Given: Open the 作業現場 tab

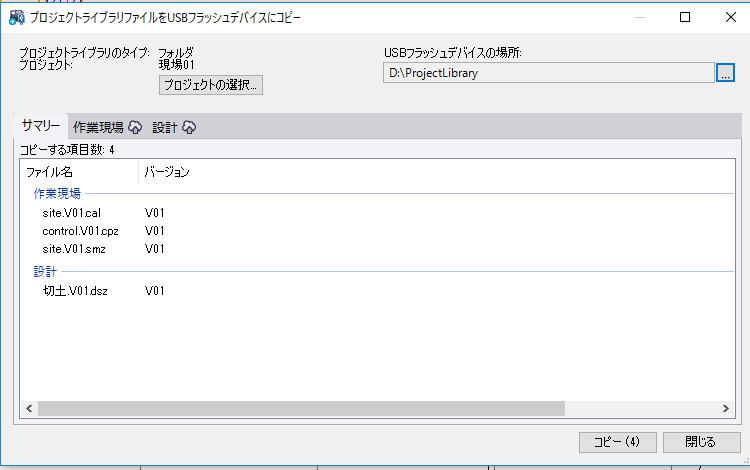Looking at the screenshot, I should tap(98, 127).
